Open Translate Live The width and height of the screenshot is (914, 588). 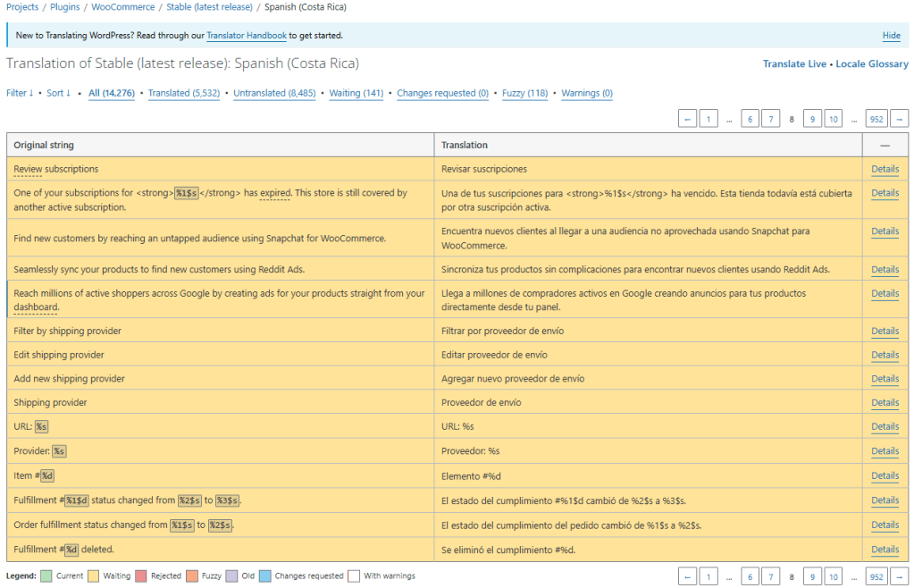pyautogui.click(x=794, y=64)
